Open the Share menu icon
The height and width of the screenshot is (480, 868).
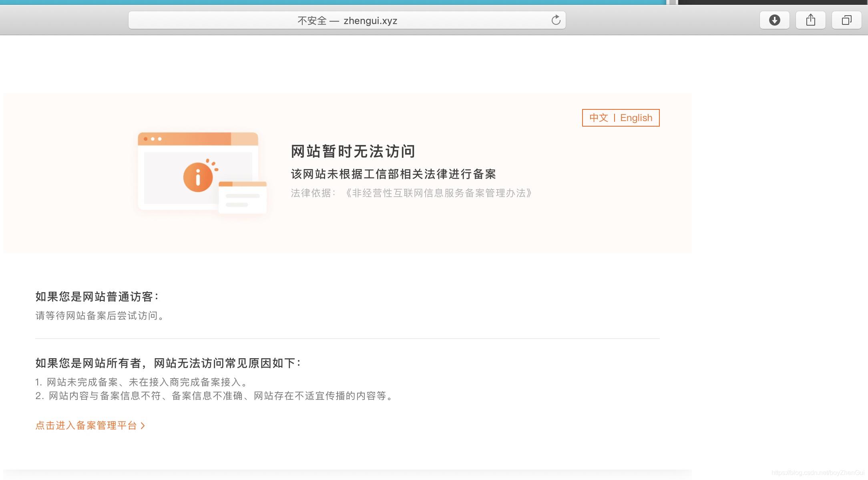[810, 20]
